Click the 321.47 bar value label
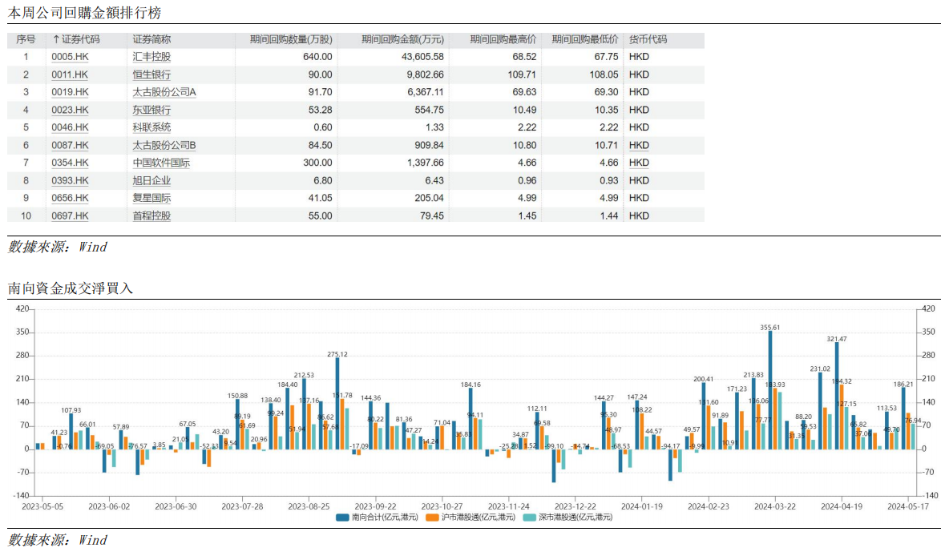Viewport: 941px width, 560px height. (837, 340)
